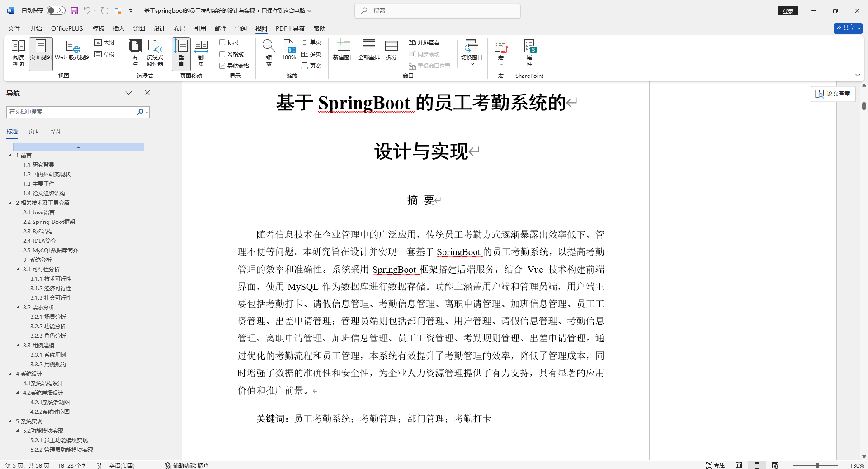Jump to heading '2.2 Spring Boot框架'

coord(49,222)
